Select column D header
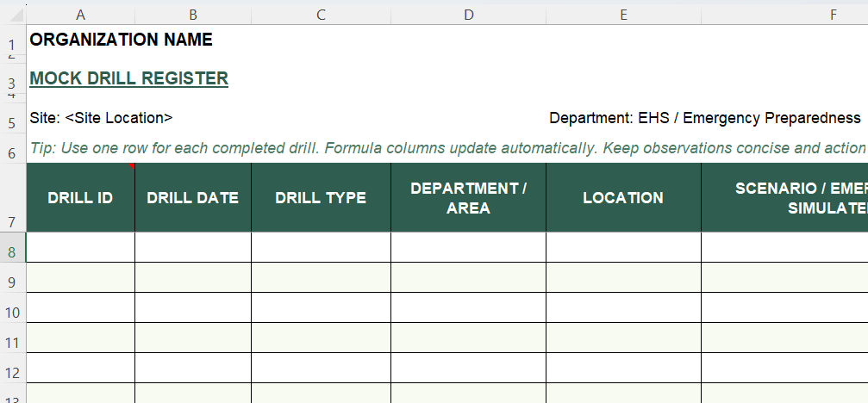Viewport: 868px width, 403px height. (x=468, y=15)
